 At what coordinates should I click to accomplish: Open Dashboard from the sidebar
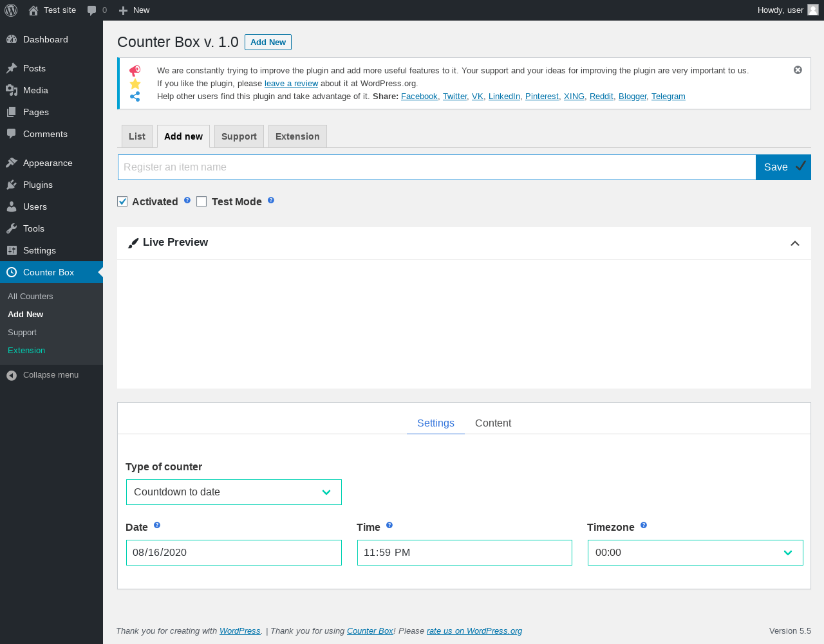pyautogui.click(x=51, y=39)
